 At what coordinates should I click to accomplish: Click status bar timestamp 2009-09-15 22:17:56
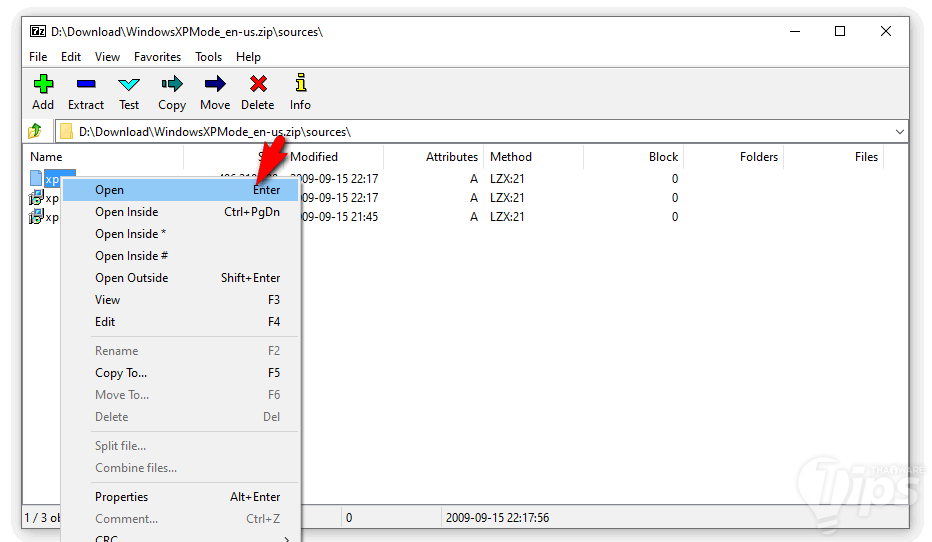(x=498, y=518)
